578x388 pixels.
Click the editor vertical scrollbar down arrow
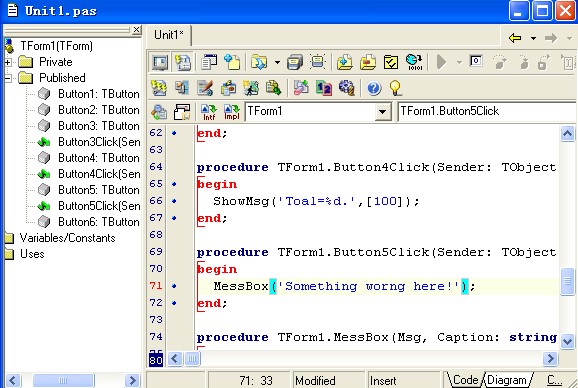[567, 341]
